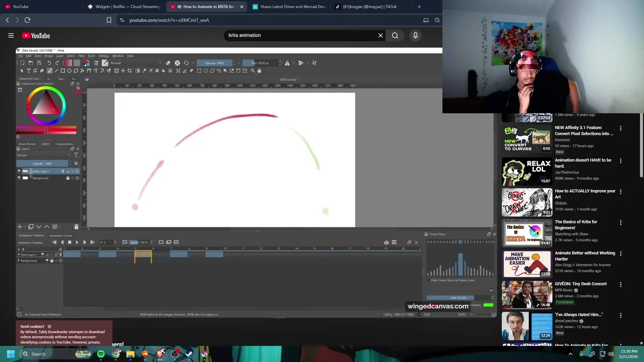Select the Line tool in Krita toolbox
Viewport: 644px width, 362px height.
[x=56, y=70]
